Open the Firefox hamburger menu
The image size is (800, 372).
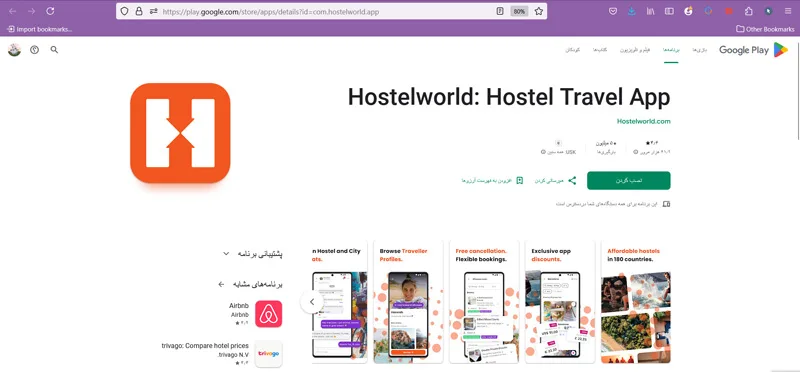coord(788,11)
